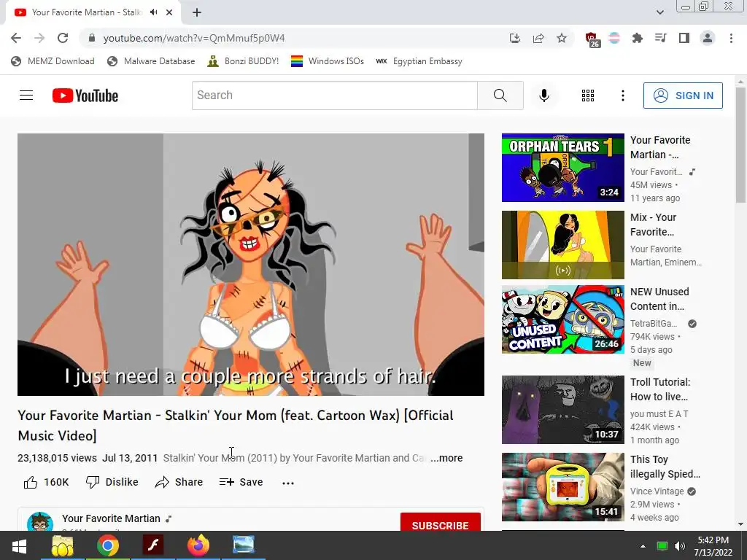The width and height of the screenshot is (747, 560).
Task: Click the page vertical scrollbar thumb
Action: 741,145
